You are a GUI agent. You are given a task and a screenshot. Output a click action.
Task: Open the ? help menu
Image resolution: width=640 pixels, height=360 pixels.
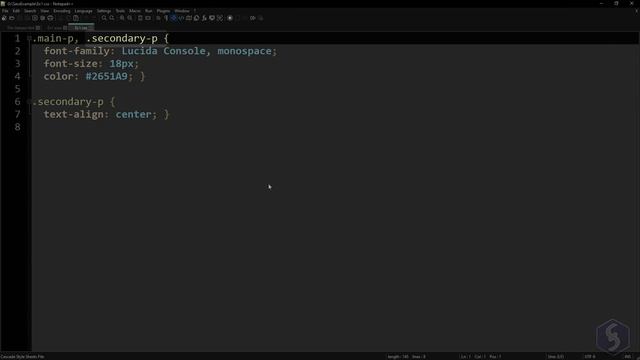click(x=195, y=11)
